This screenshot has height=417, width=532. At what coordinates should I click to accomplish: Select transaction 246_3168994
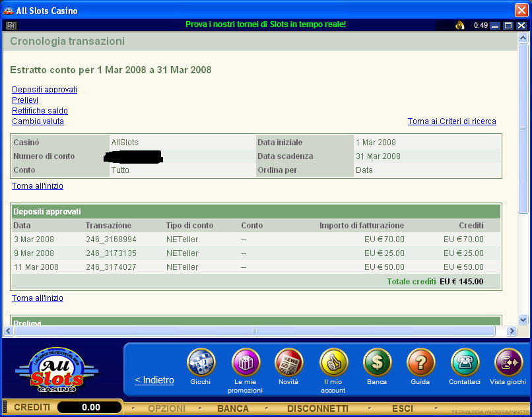click(x=111, y=240)
